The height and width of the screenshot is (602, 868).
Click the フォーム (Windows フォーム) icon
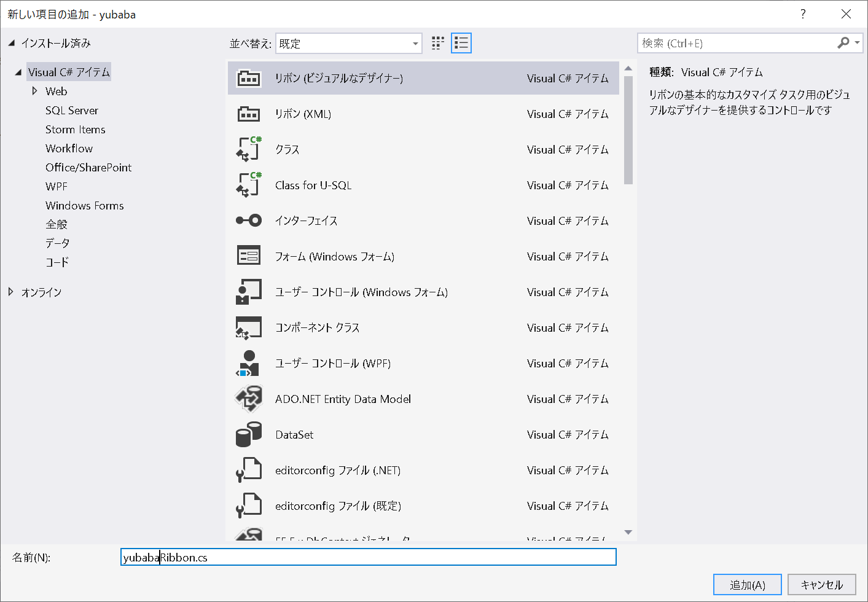point(249,256)
